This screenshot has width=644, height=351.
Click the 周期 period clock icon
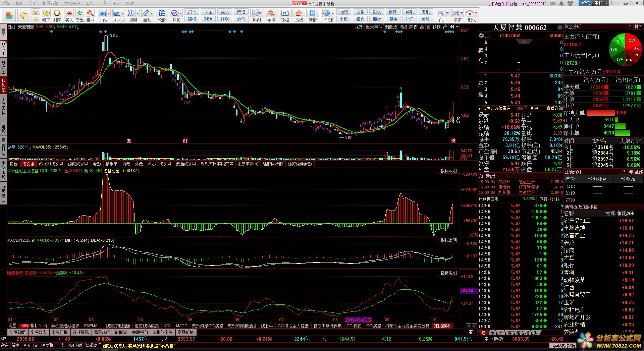(131, 13)
